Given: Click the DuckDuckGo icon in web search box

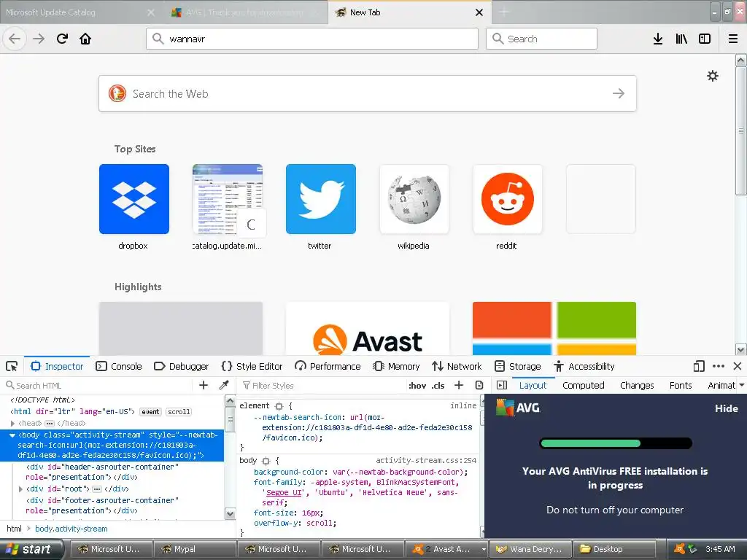Looking at the screenshot, I should pos(117,93).
